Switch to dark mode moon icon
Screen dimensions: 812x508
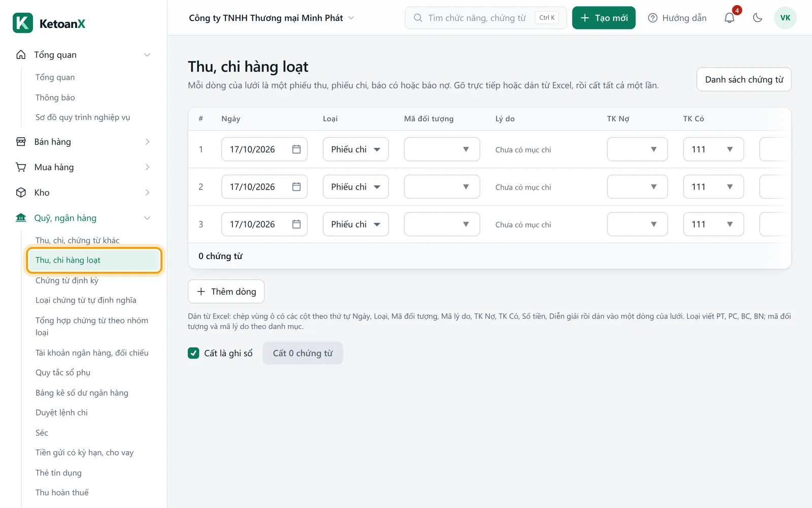pyautogui.click(x=758, y=18)
